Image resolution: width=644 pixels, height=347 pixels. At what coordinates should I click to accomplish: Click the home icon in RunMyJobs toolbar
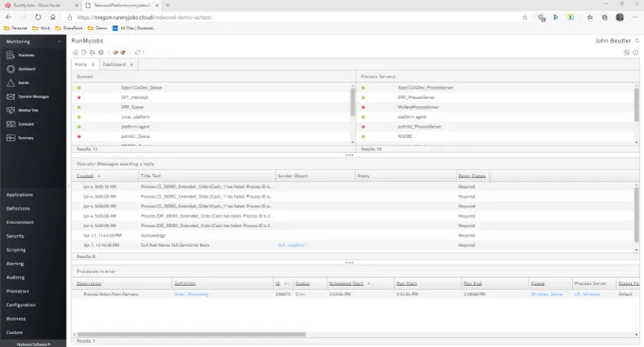(x=75, y=52)
